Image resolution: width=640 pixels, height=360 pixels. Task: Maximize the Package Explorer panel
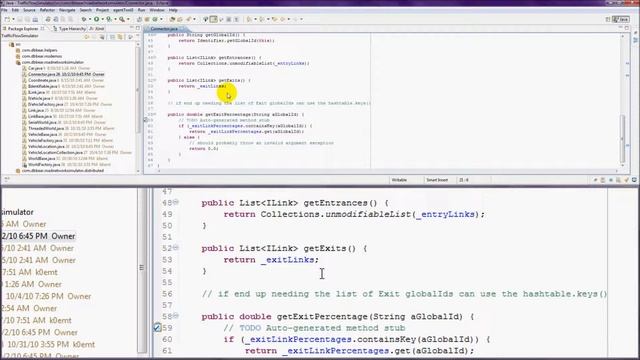[x=138, y=28]
